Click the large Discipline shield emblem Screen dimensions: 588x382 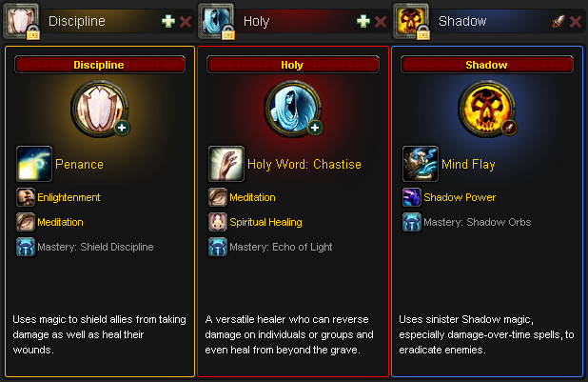(x=99, y=109)
